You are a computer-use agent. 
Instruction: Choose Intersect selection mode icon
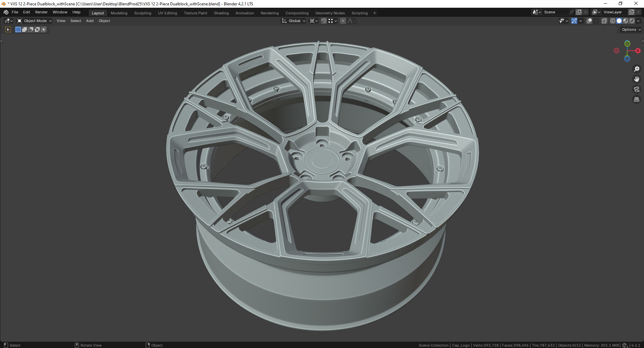[x=44, y=30]
